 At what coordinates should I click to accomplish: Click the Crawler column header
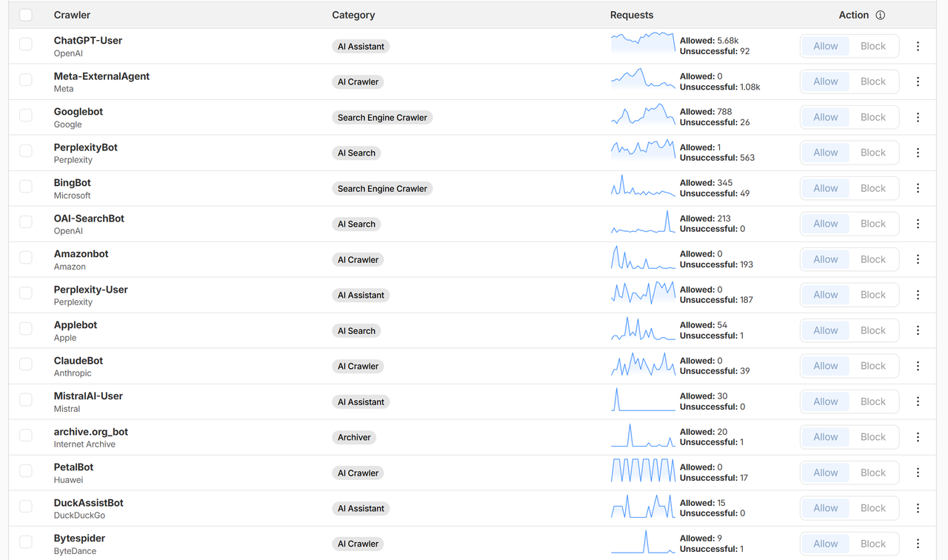coord(72,15)
